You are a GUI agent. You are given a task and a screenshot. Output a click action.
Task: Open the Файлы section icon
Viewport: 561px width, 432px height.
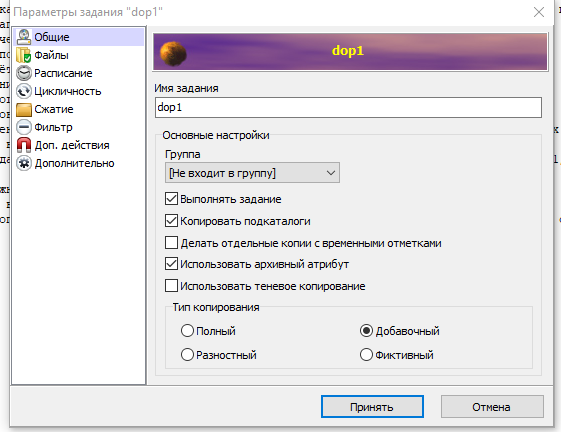click(24, 55)
